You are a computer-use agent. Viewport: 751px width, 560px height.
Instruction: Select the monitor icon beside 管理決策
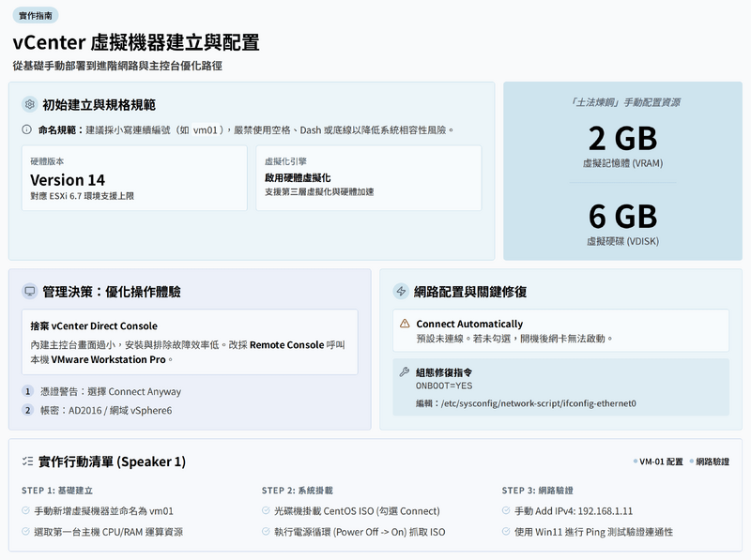point(29,291)
